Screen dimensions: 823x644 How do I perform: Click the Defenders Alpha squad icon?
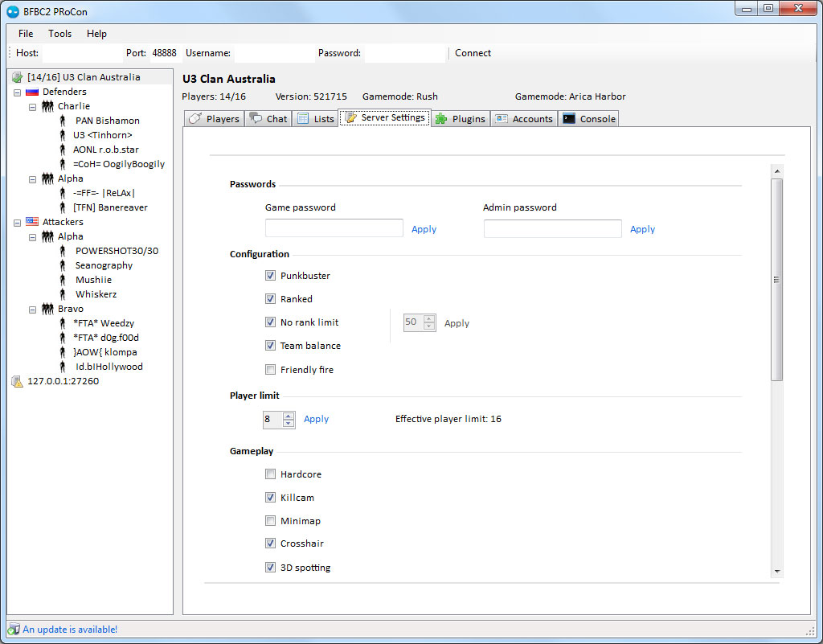[47, 178]
